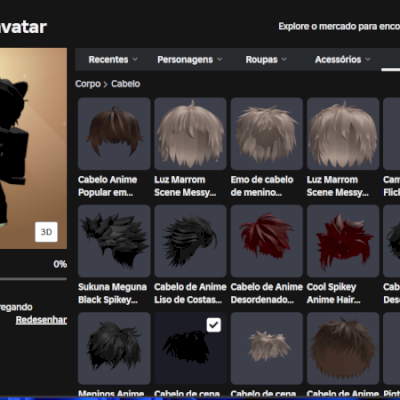Screen dimensions: 400x400
Task: Go to Corpo in the breadcrumb
Action: (88, 84)
